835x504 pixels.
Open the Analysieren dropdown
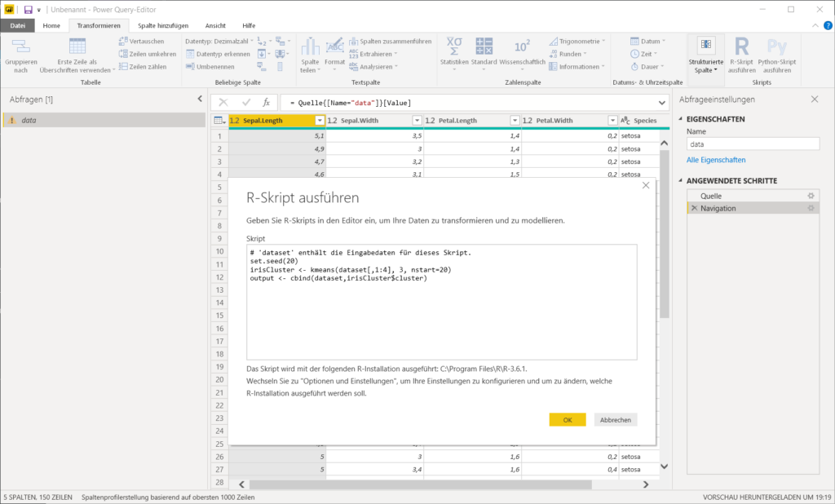[373, 67]
